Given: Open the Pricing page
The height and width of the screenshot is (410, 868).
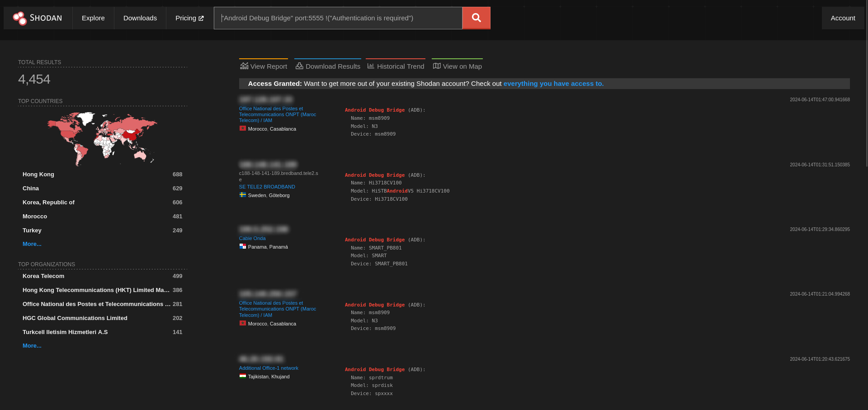Looking at the screenshot, I should [x=189, y=18].
